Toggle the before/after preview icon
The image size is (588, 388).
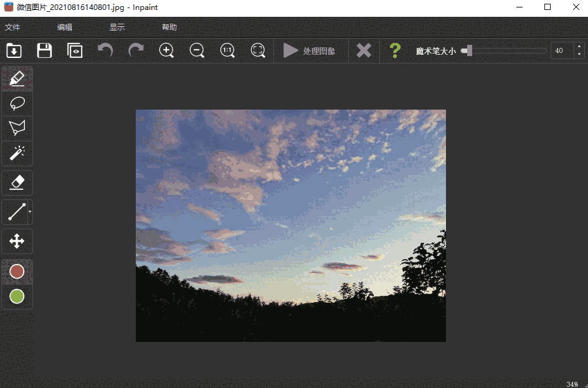(x=75, y=50)
